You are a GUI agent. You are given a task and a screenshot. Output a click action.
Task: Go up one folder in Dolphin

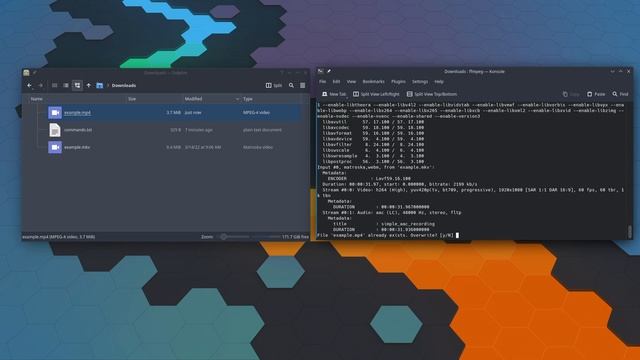pos(89,86)
